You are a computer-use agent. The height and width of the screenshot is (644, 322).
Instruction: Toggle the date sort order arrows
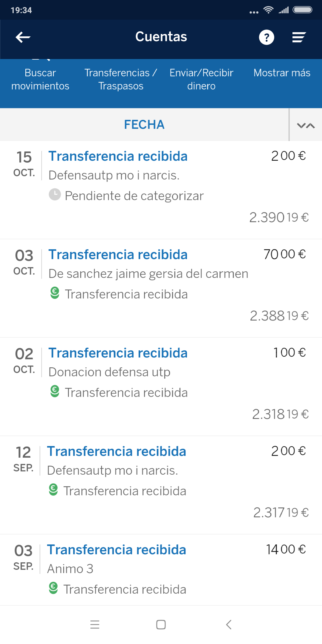coord(306,125)
